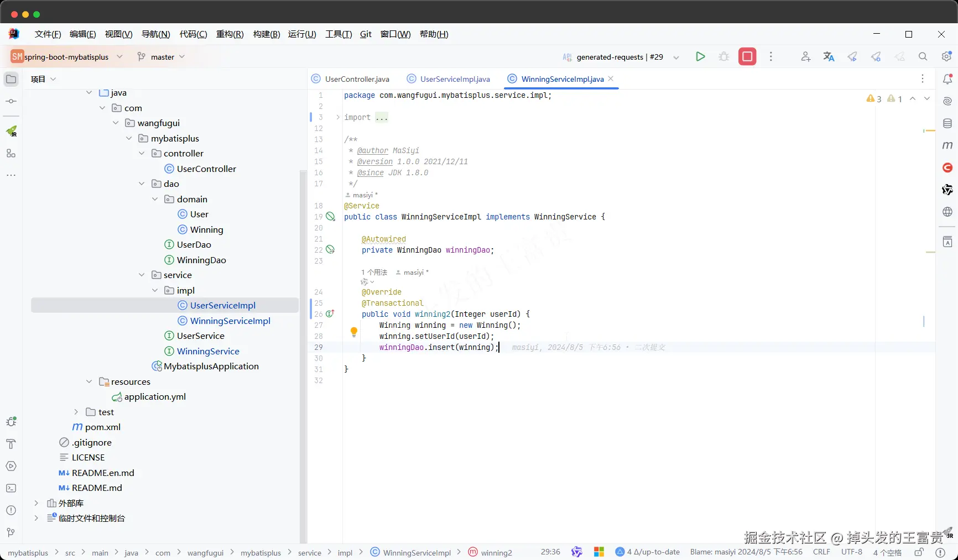Click the 4 Δ/up-to-date status widget
Screen dimensions: 958x560
click(648, 552)
